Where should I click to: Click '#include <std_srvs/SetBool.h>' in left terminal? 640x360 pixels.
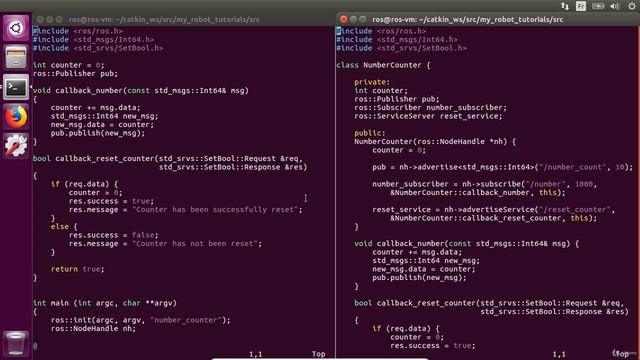(x=98, y=48)
